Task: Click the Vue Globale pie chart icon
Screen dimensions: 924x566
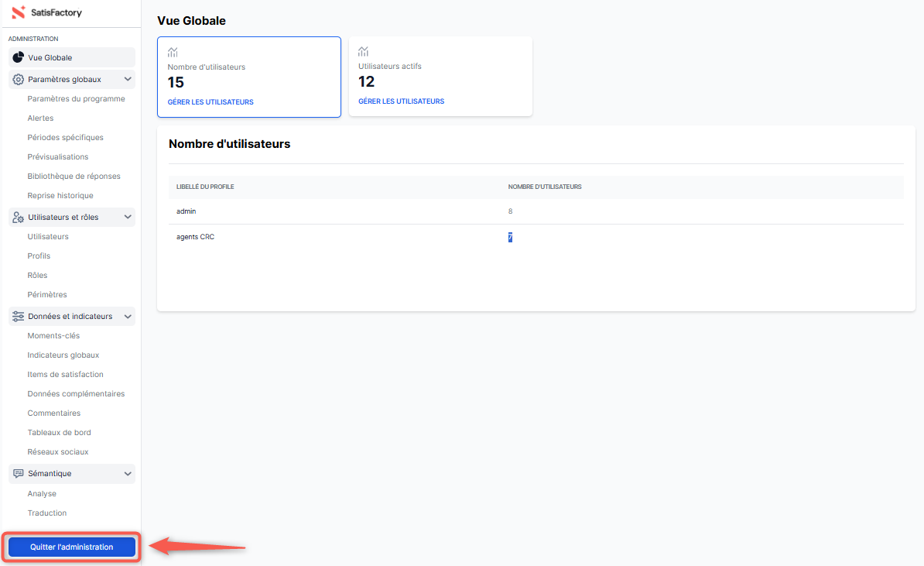Action: click(19, 57)
